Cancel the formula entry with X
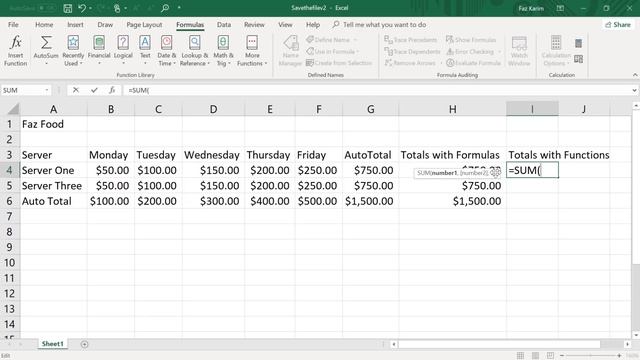The width and height of the screenshot is (640, 360). coord(76,90)
